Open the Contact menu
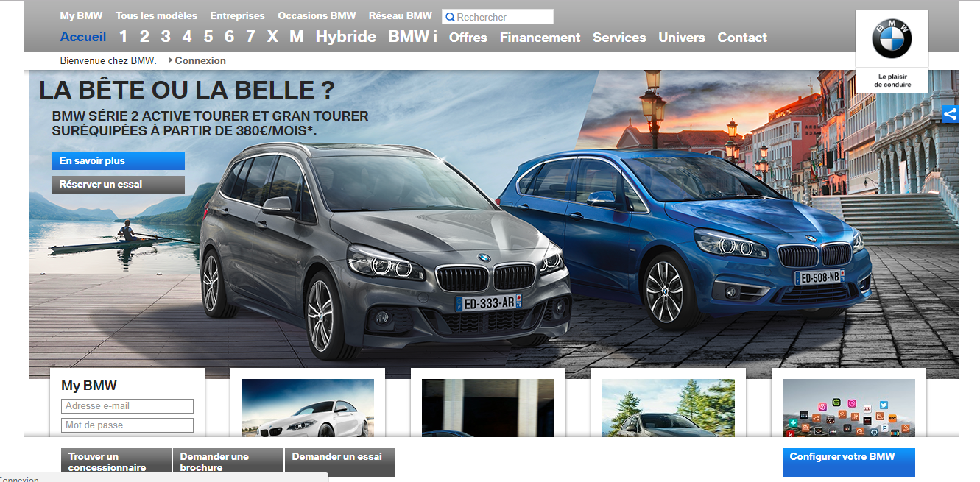Viewport: 980px width, 482px height. [742, 38]
